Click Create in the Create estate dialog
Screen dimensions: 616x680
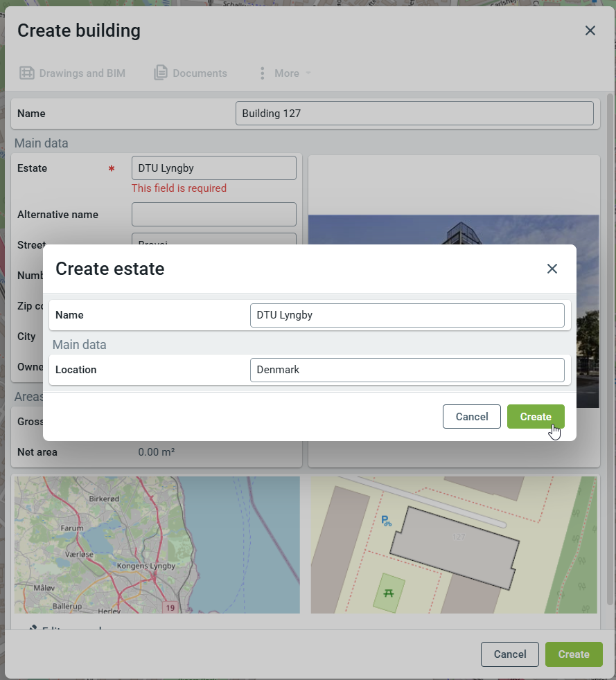[535, 416]
